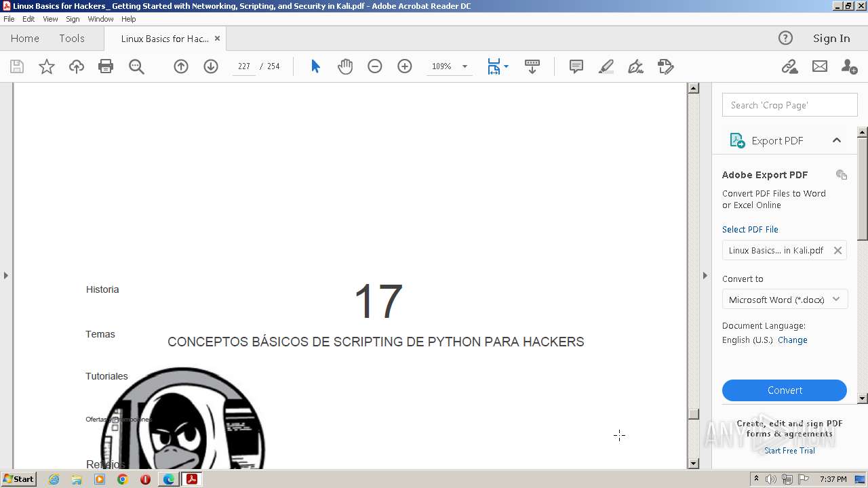This screenshot has width=868, height=488.
Task: Click the Sign In button
Action: tap(831, 38)
